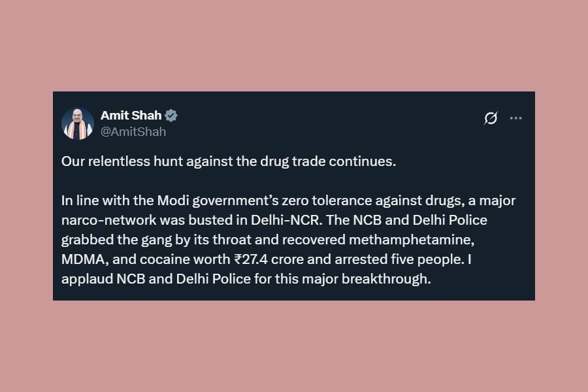Click the Grok slashed-circle icon
The height and width of the screenshot is (392, 588).
tap(491, 118)
